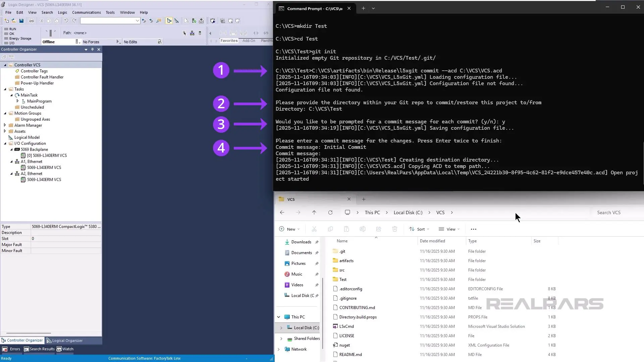Click the Refresh icon in File Explorer
The image size is (644, 362).
tap(330, 212)
